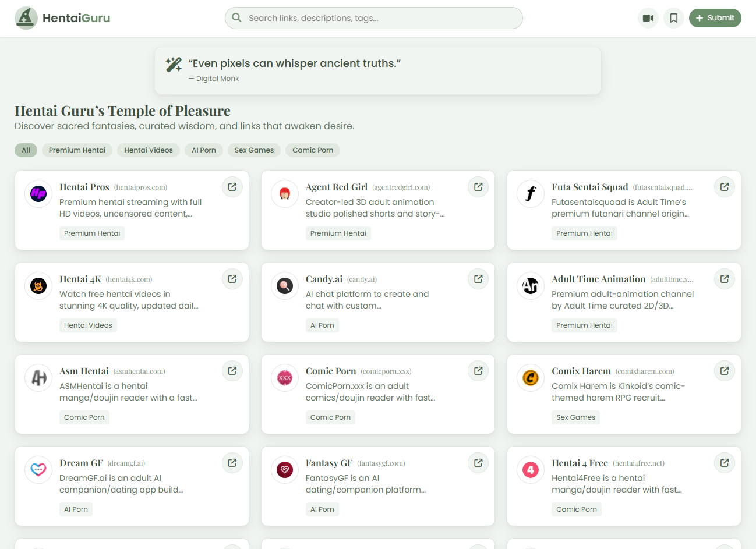The height and width of the screenshot is (549, 756).
Task: Open the Asm Hentai title link
Action: tap(84, 371)
